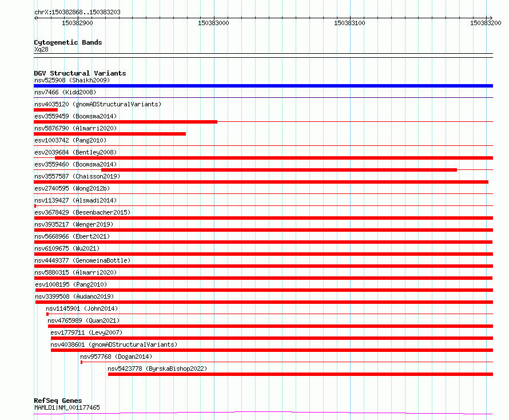This screenshot has height=420, width=509.
Task: Click the DGV Structural Variants track heading
Action: 80,73
